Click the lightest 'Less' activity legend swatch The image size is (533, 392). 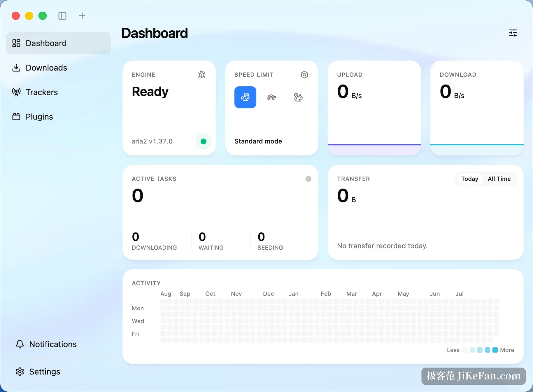tap(465, 350)
